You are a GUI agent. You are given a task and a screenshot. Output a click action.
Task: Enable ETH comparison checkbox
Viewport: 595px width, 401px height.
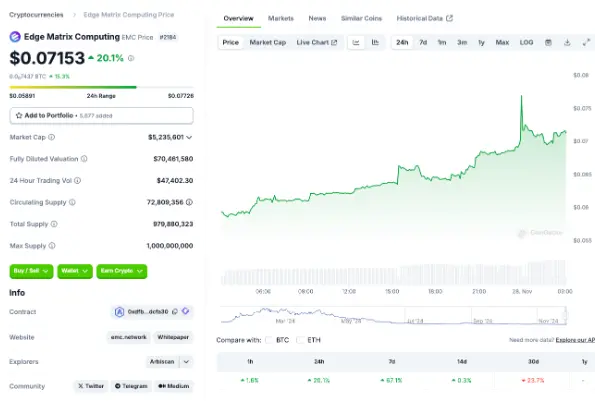[300, 340]
